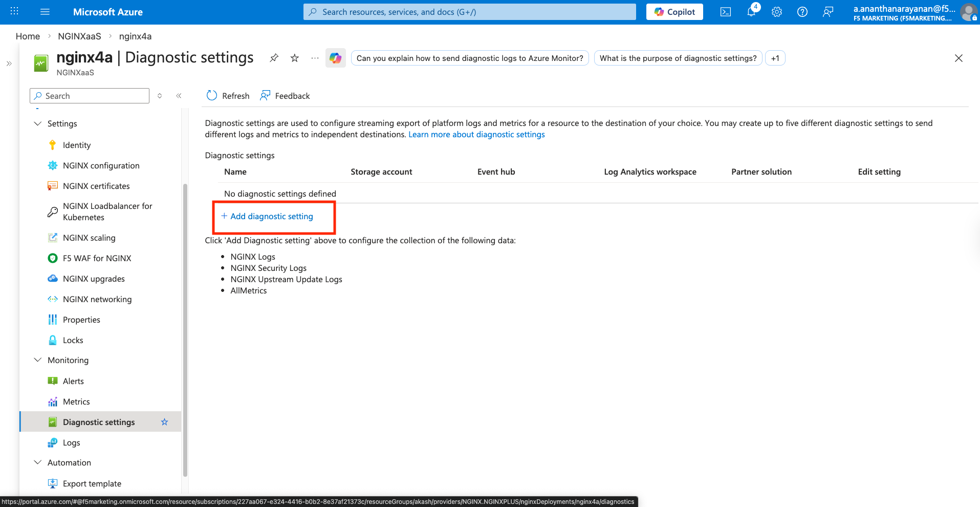Ask Copilot how to send diagnostic logs
The image size is (980, 507).
tap(470, 58)
